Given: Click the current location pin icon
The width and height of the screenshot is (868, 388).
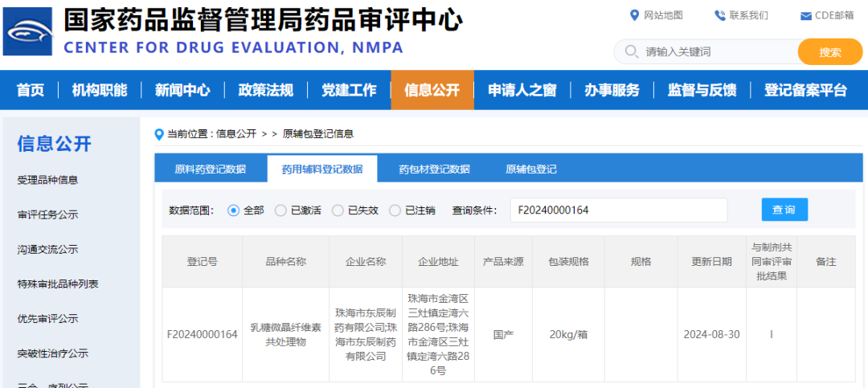Looking at the screenshot, I should coord(159,134).
